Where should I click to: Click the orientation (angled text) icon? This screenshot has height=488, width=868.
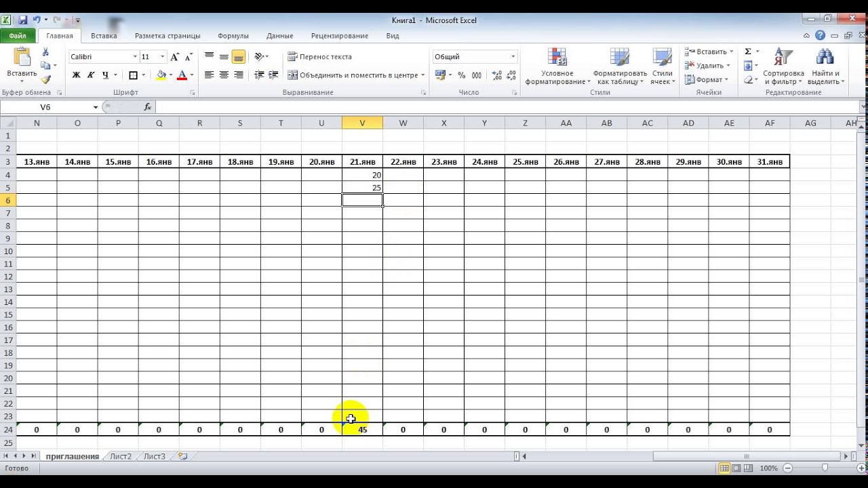tap(259, 57)
